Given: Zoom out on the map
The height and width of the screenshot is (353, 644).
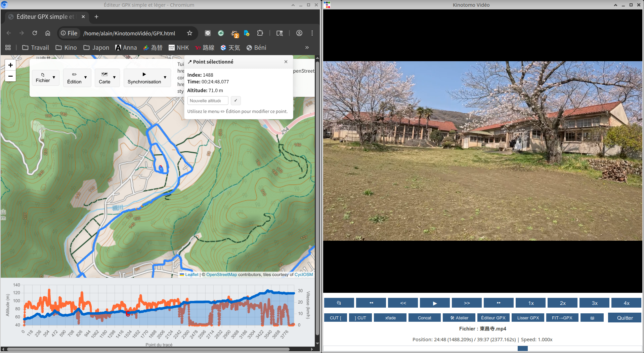Looking at the screenshot, I should 10,76.
